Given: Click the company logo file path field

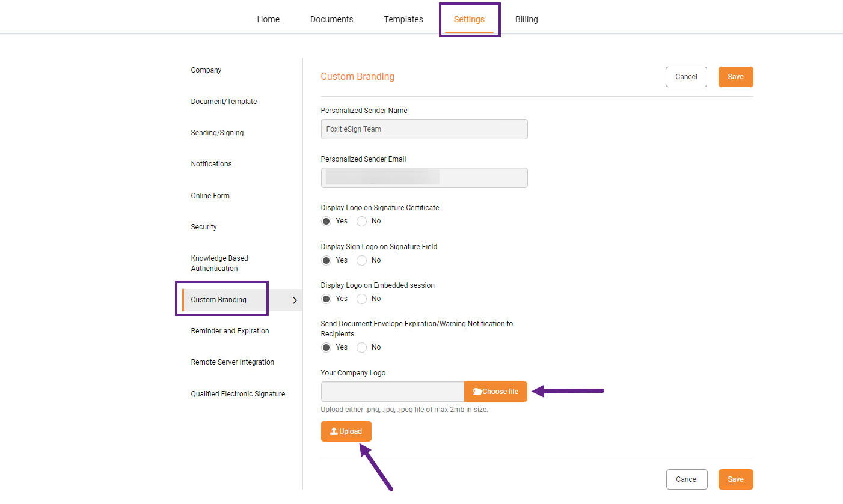Looking at the screenshot, I should 392,392.
